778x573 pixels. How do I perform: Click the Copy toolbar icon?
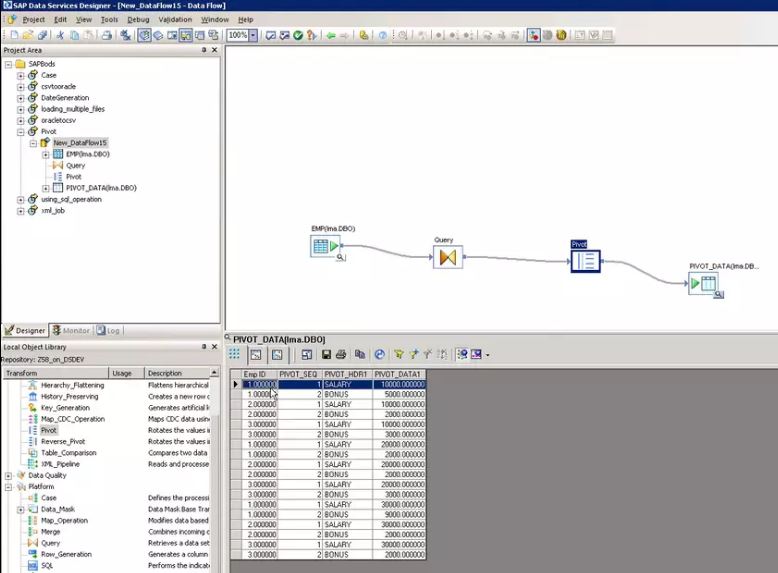tap(74, 35)
